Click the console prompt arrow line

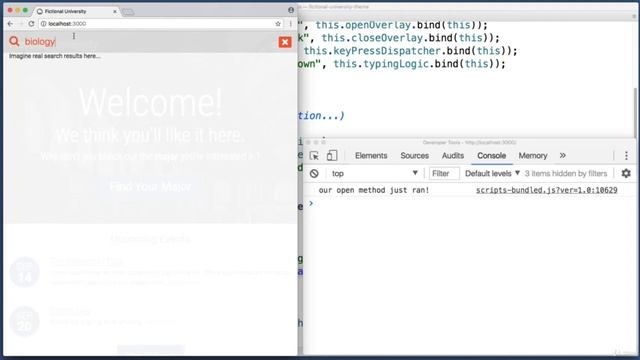tap(469, 203)
